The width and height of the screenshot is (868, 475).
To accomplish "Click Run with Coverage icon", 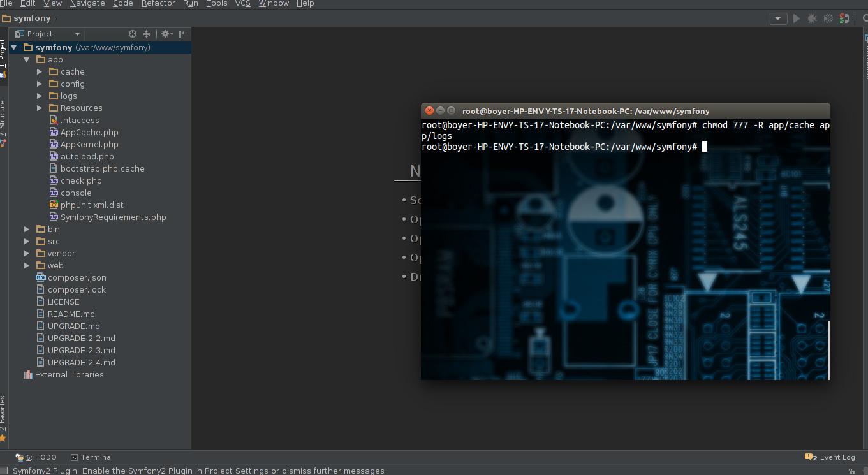I will click(828, 18).
